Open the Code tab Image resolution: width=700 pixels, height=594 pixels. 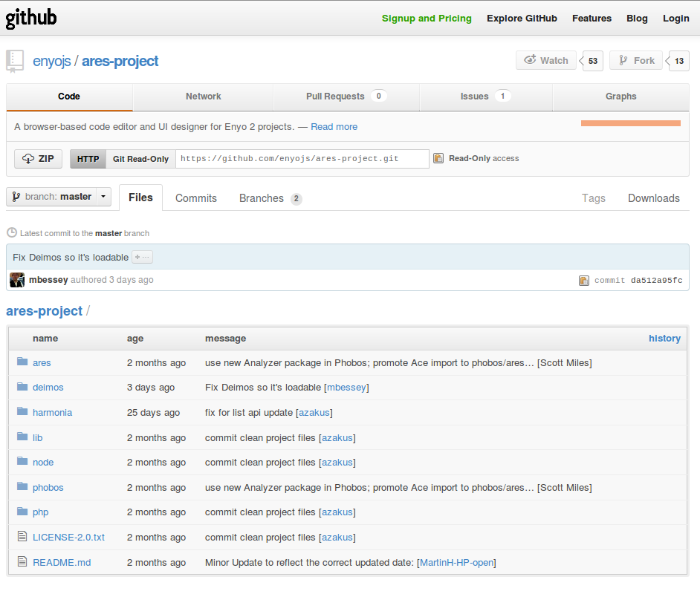[x=69, y=97]
